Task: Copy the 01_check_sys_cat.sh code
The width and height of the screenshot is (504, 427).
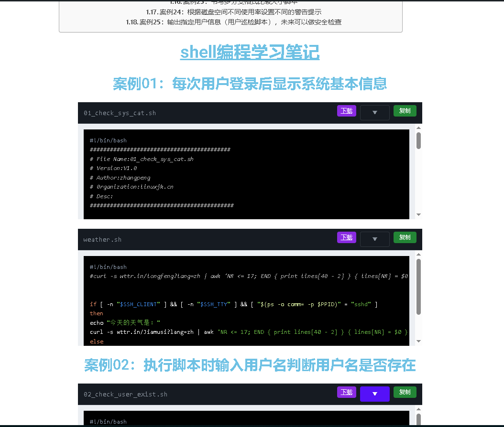Action: (405, 111)
